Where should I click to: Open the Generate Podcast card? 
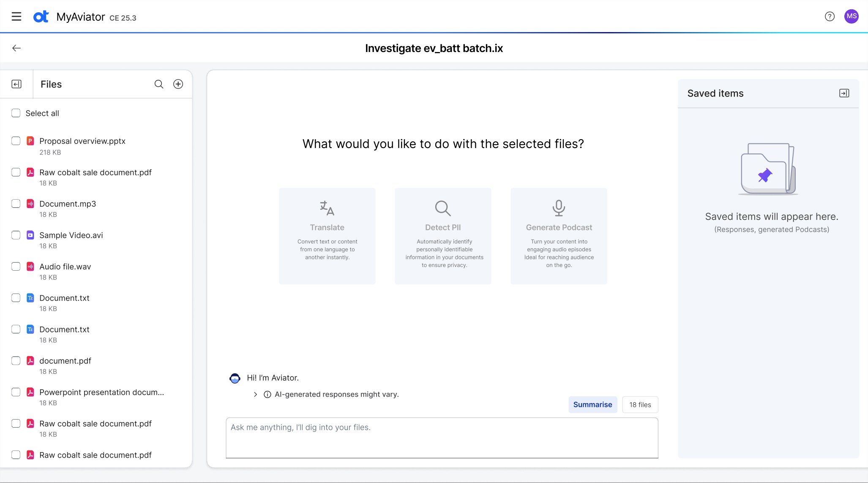(559, 236)
